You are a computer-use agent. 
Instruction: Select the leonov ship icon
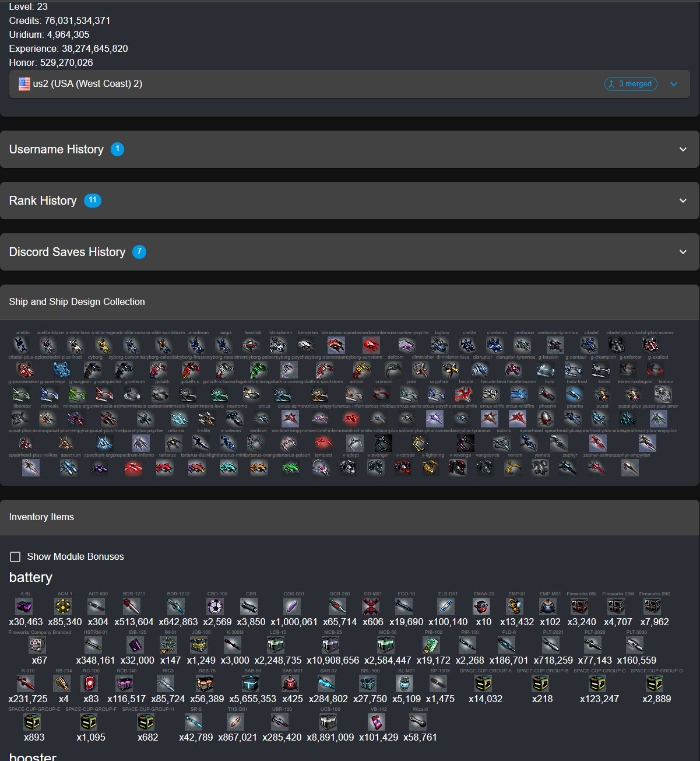(x=663, y=394)
